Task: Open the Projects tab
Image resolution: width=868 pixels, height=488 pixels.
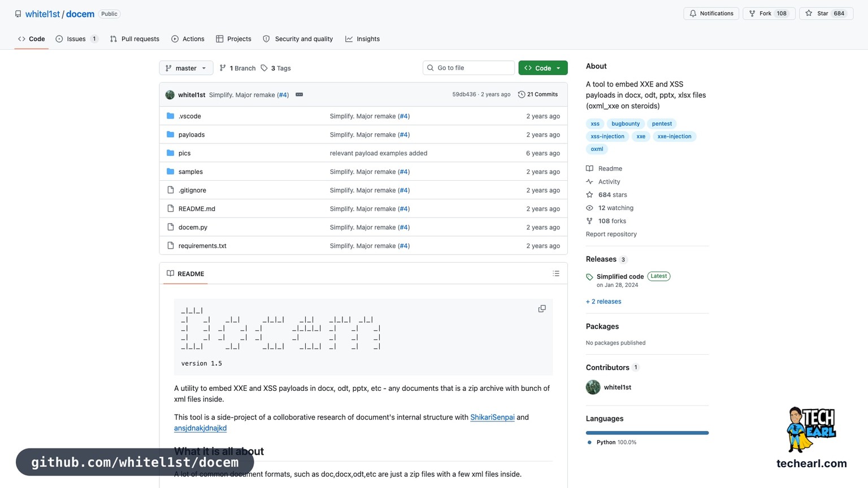Action: pos(233,39)
